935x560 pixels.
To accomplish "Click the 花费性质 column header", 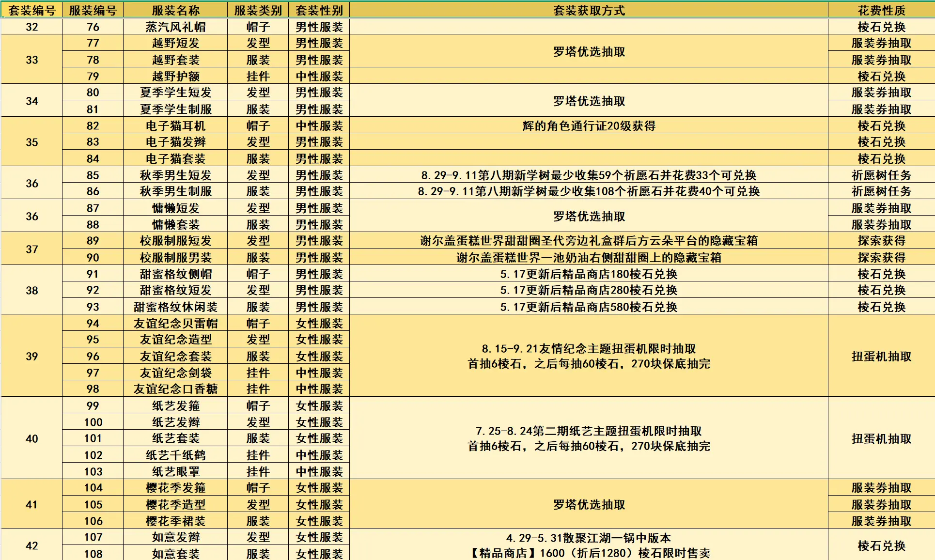I will (881, 10).
